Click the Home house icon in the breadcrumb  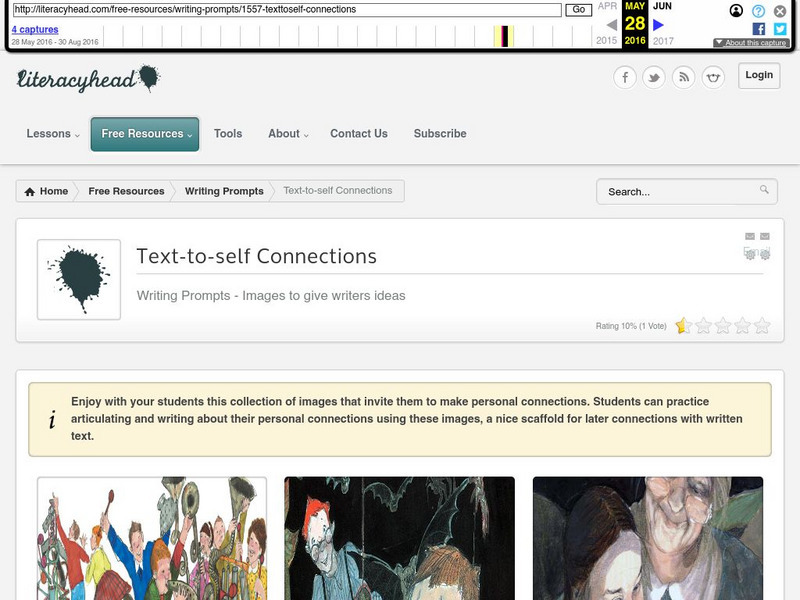coord(30,191)
